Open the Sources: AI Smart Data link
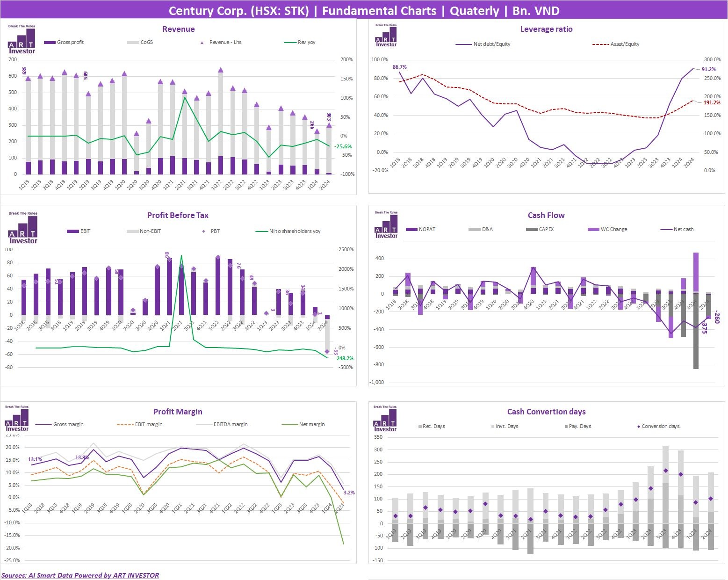728x580 pixels. pyautogui.click(x=80, y=575)
